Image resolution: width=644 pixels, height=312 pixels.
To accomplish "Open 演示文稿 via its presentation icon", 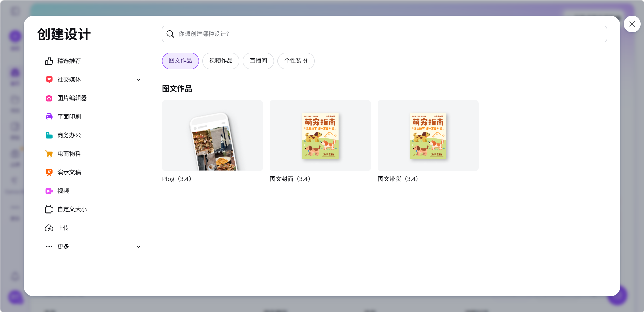I will (x=49, y=172).
